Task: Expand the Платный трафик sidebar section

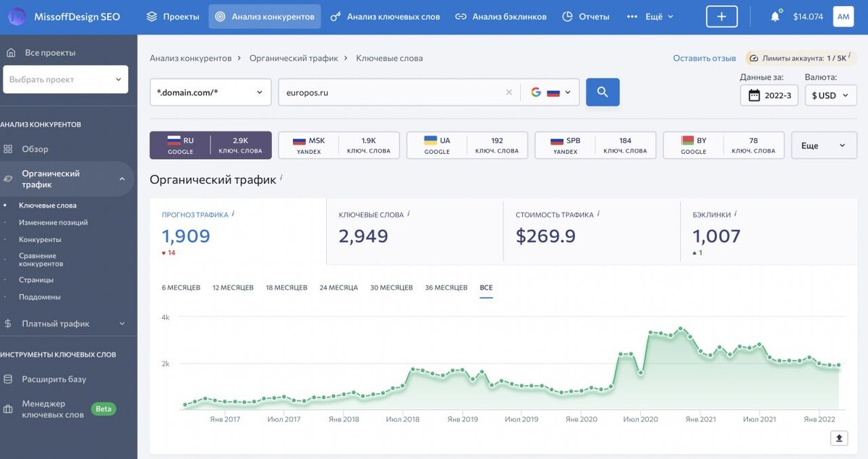Action: [x=122, y=324]
